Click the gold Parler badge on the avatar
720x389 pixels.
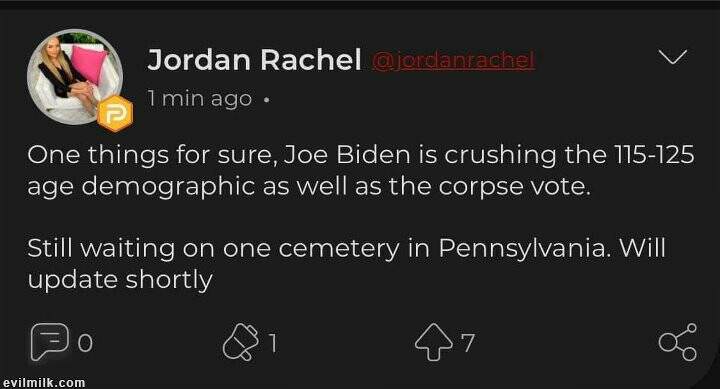115,114
